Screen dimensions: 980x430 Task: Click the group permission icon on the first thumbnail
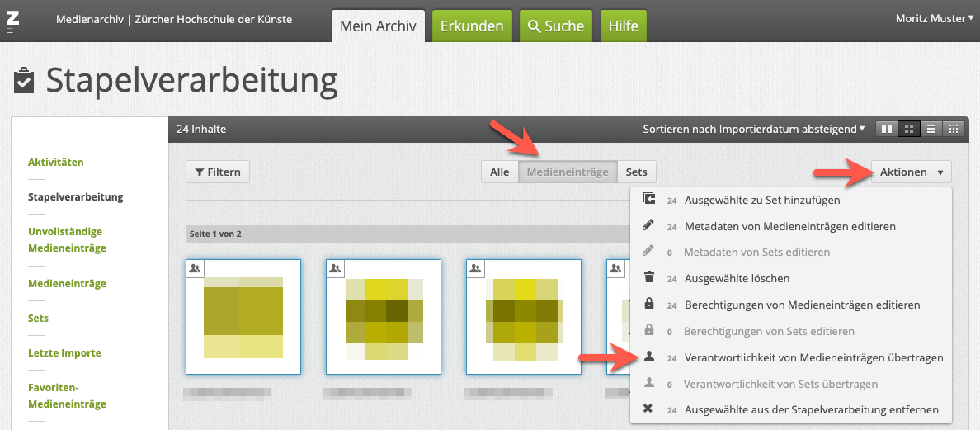(195, 268)
